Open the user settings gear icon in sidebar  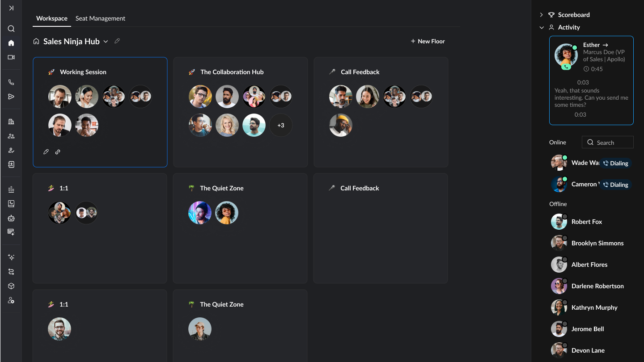click(11, 300)
